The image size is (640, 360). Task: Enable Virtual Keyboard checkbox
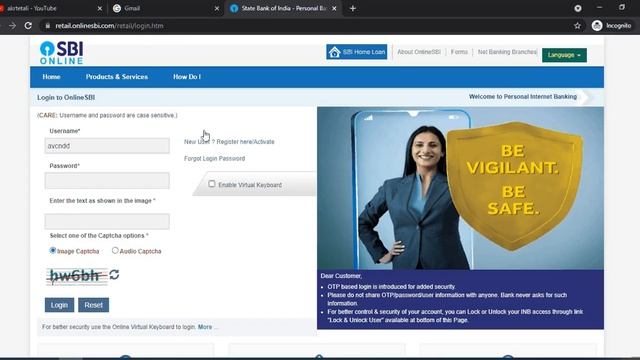click(211, 184)
